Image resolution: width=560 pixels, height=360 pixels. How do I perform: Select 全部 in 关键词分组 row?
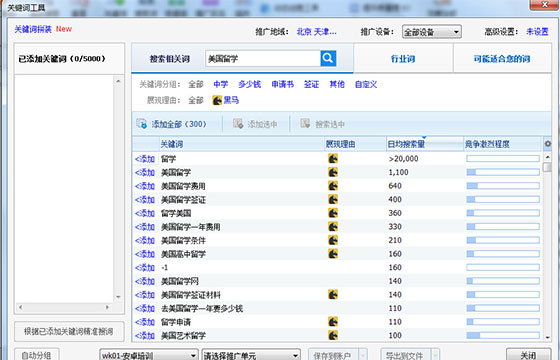(196, 84)
